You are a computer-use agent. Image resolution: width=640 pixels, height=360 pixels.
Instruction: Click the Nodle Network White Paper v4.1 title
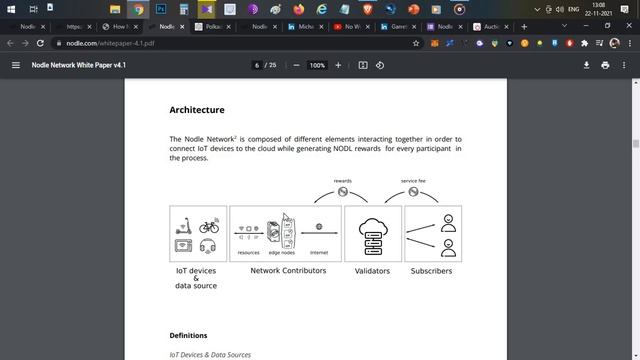pyautogui.click(x=79, y=65)
